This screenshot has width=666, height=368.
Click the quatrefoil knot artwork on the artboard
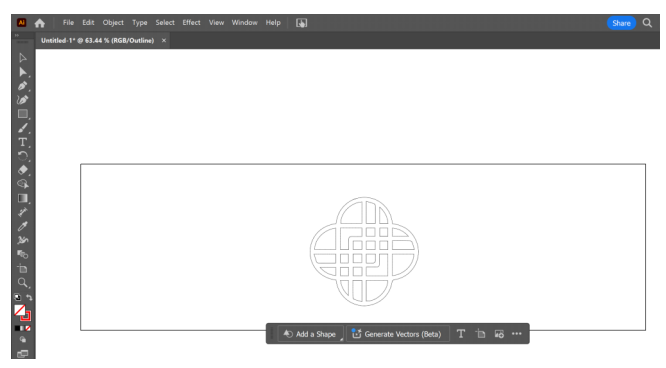(364, 251)
